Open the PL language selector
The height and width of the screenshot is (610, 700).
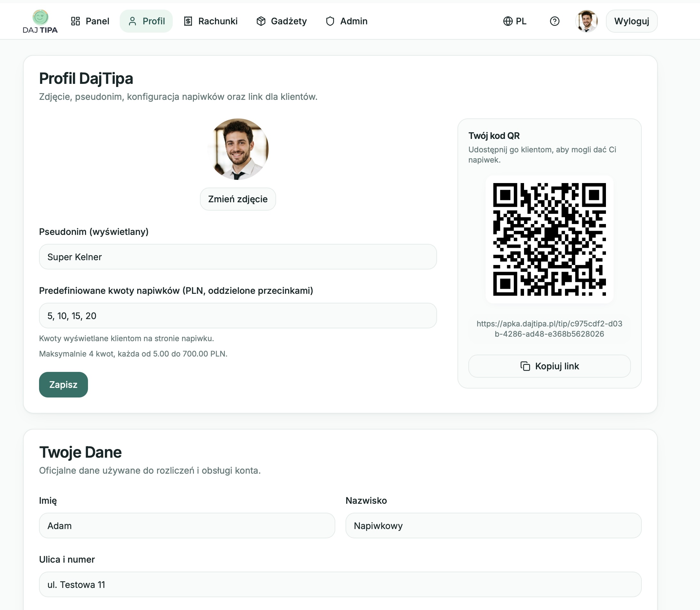pos(515,21)
